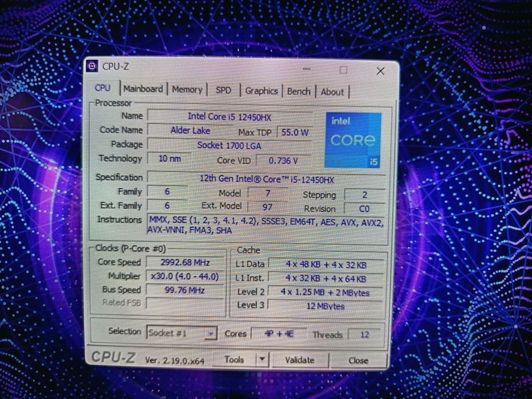Screen dimensions: 532x399
Task: Open the Memory tab
Action: [x=187, y=89]
